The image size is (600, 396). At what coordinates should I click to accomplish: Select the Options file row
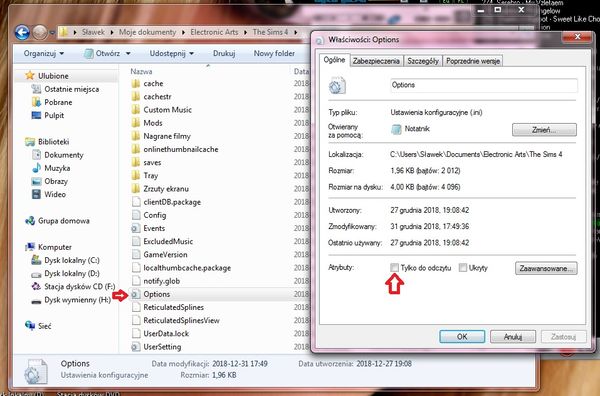click(218, 294)
